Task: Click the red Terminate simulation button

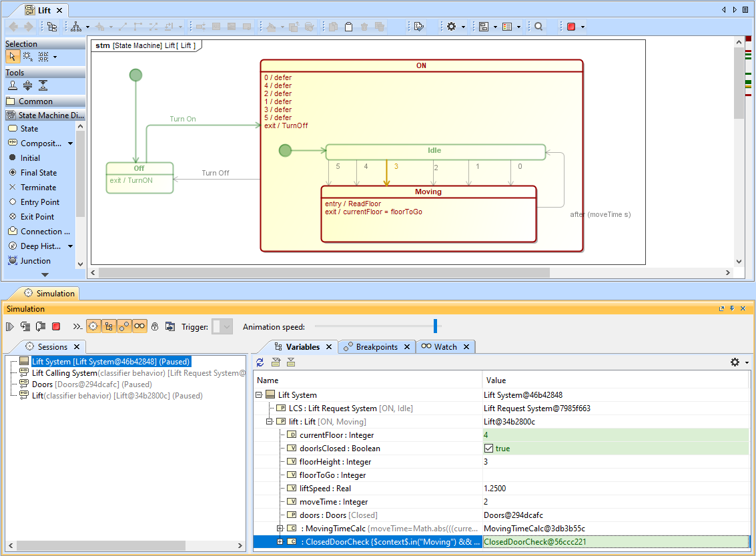Action: click(56, 326)
